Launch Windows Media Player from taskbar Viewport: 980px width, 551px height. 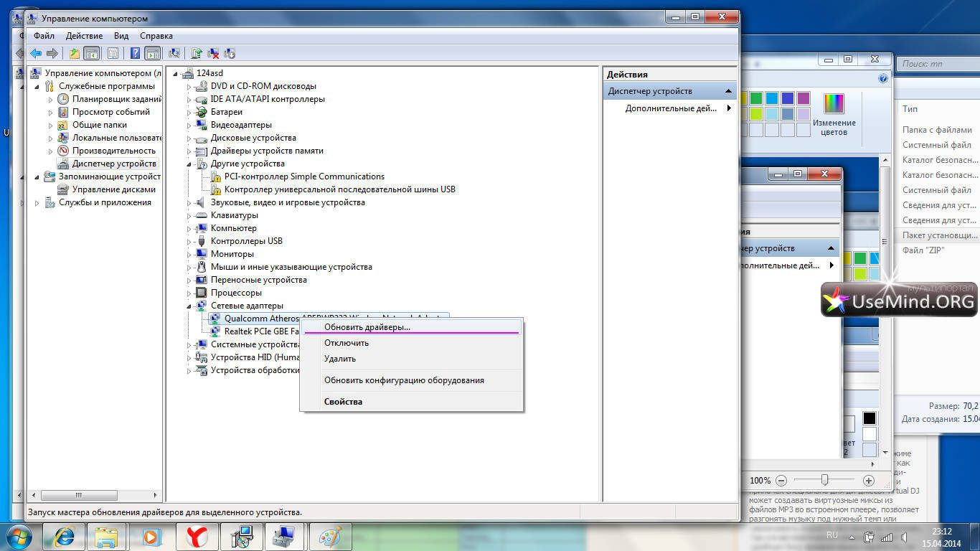tap(151, 536)
